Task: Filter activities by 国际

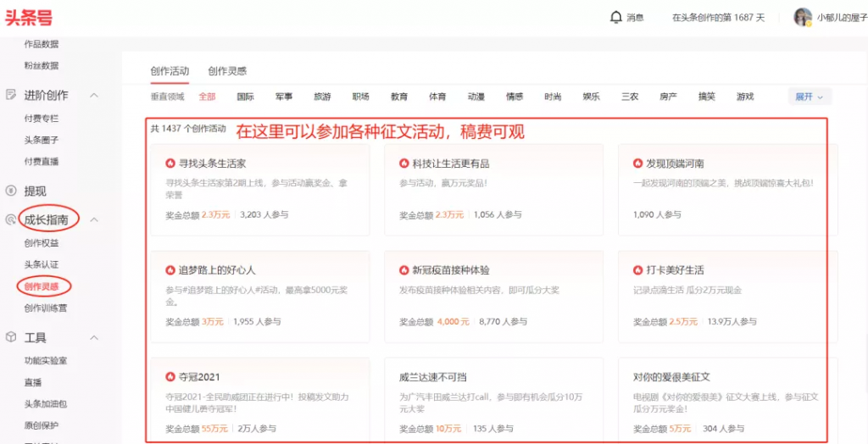Action: (x=245, y=97)
